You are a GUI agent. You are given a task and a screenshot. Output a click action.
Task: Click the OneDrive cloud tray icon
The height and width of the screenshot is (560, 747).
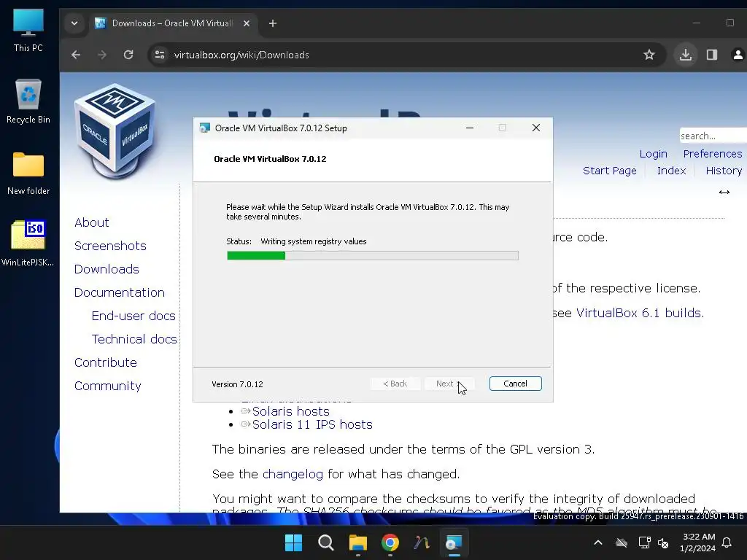coord(622,542)
